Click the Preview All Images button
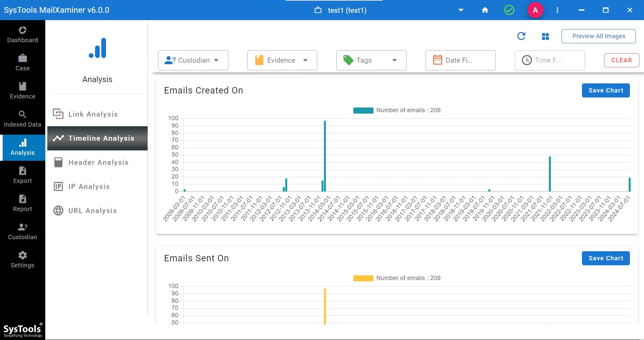Image resolution: width=644 pixels, height=340 pixels. tap(599, 36)
